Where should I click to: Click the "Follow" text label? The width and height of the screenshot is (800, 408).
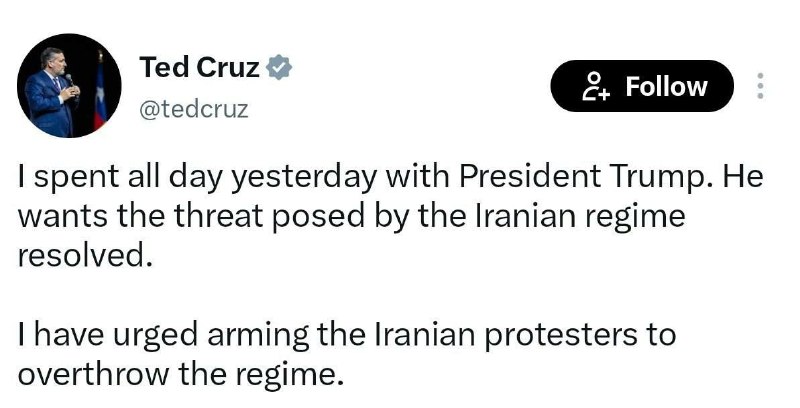666,86
